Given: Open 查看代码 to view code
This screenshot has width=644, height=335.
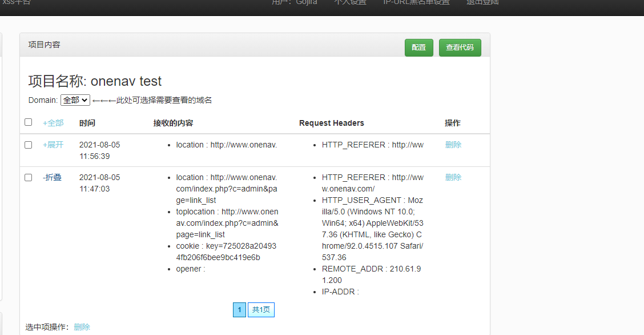Looking at the screenshot, I should pos(460,47).
